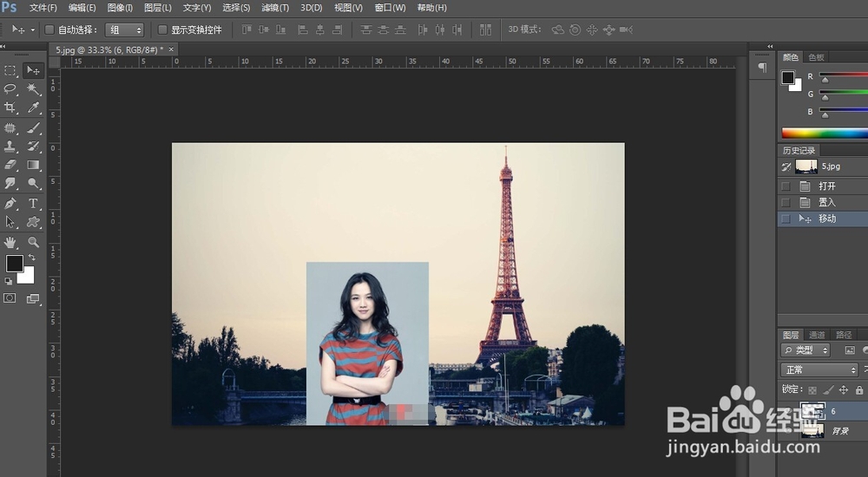The width and height of the screenshot is (868, 477).
Task: Open the 滤镜(T) menu
Action: (x=275, y=8)
